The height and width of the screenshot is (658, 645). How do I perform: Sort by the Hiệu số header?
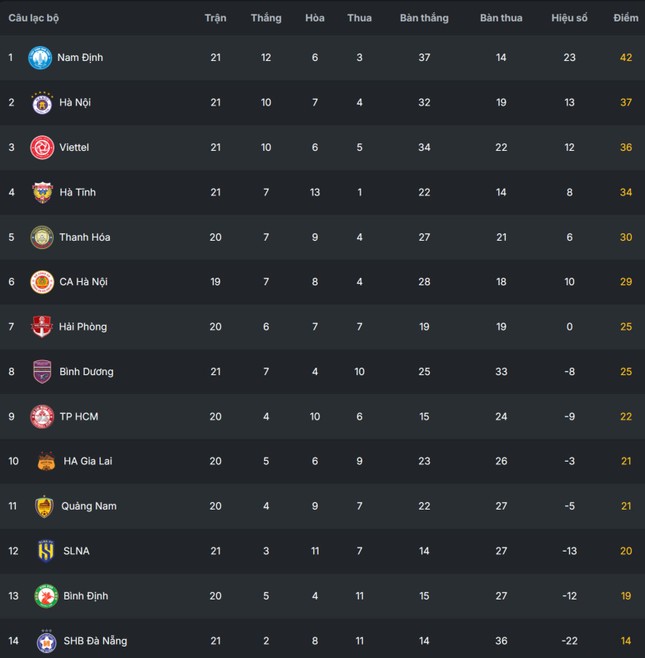[x=569, y=18]
